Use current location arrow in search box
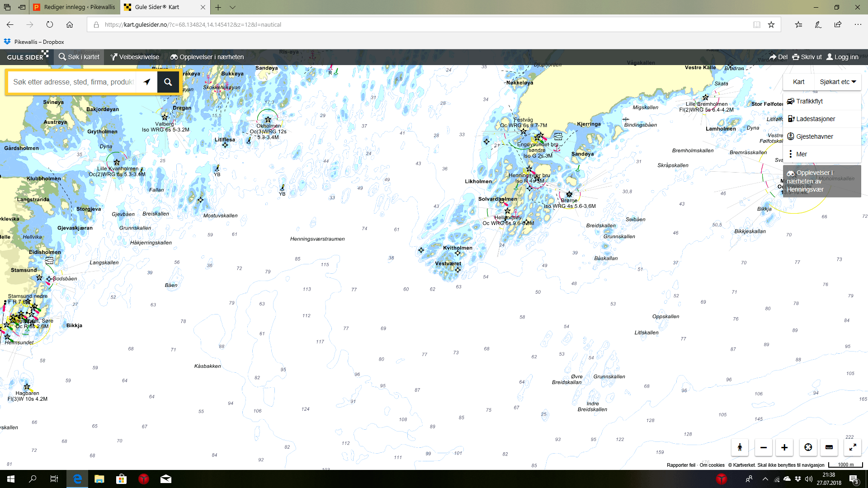The width and height of the screenshot is (868, 488). tap(147, 82)
